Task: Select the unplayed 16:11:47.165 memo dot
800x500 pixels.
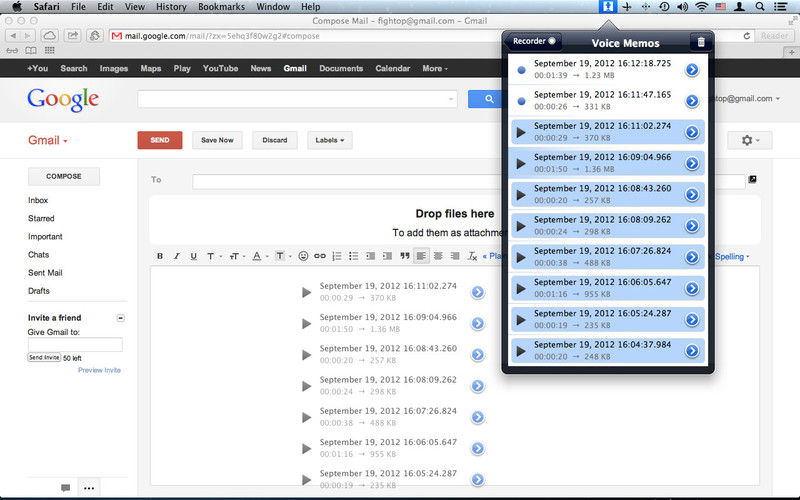Action: click(x=521, y=101)
